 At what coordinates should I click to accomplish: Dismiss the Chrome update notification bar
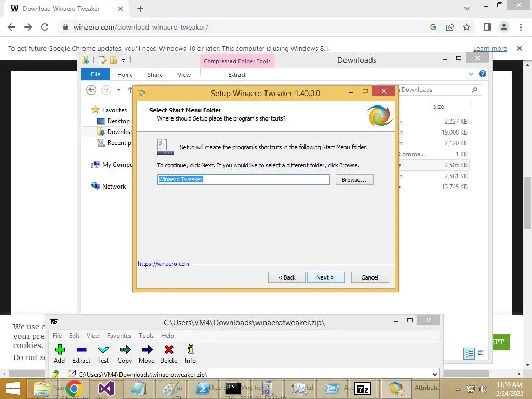(520, 48)
